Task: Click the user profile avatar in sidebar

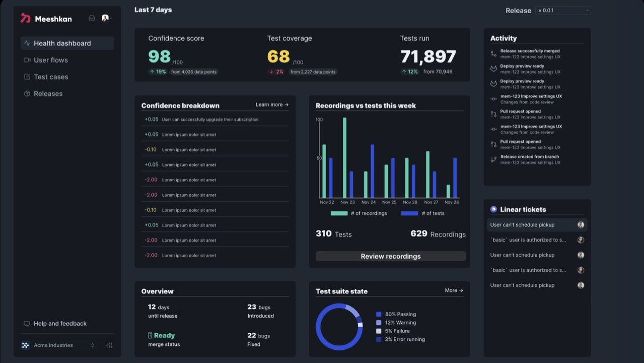Action: coord(105,18)
